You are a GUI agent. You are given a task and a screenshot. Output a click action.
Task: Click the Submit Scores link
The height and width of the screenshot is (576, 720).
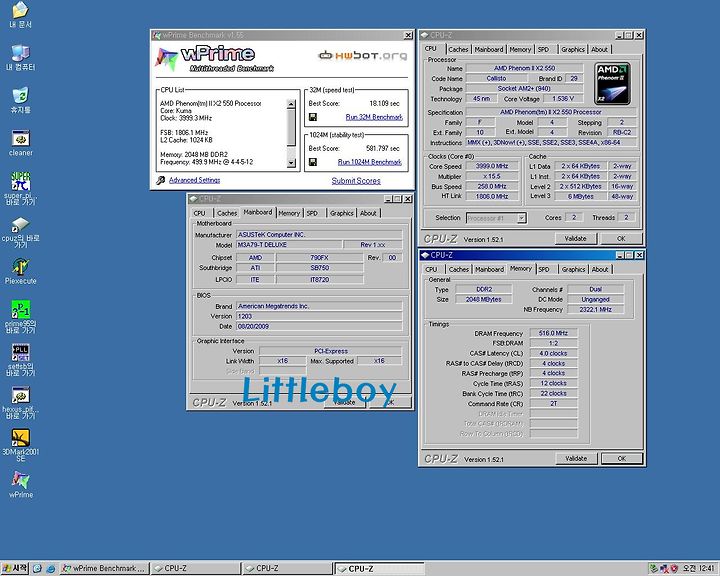pos(356,181)
